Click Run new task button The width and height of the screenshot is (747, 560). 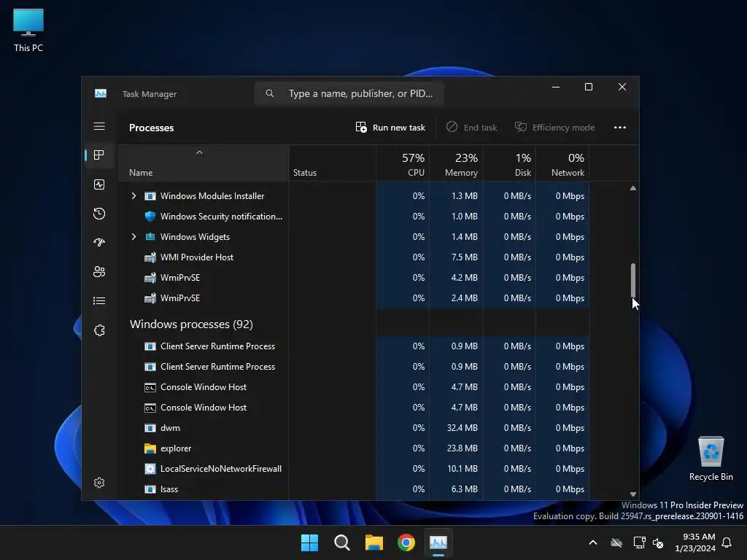[390, 127]
